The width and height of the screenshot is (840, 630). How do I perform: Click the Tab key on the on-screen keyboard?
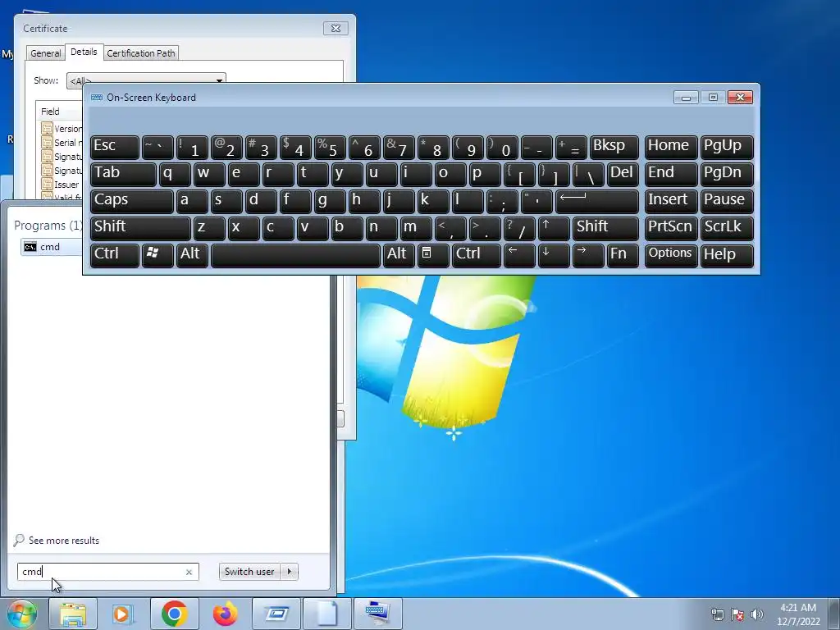pos(123,175)
